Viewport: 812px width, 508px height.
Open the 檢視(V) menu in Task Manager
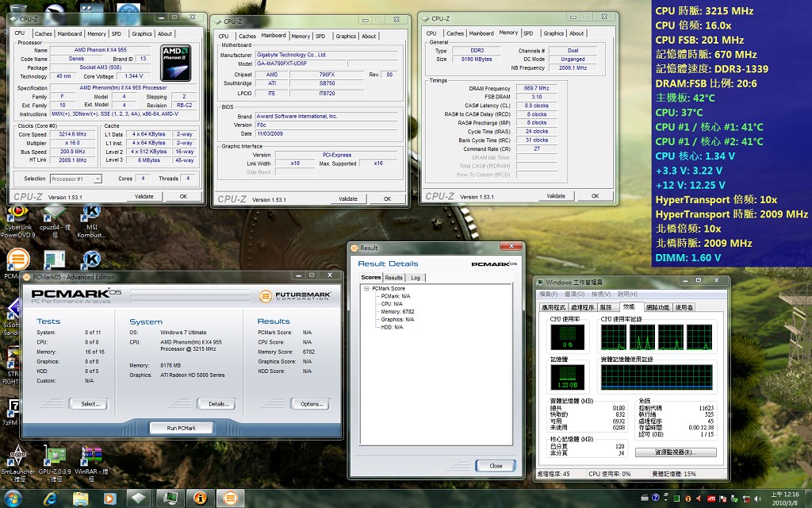[x=601, y=294]
